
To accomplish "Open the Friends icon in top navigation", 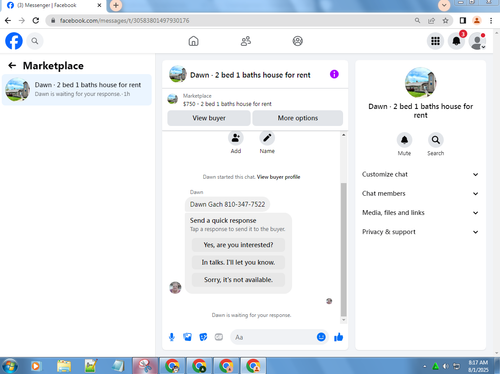I will [x=246, y=41].
